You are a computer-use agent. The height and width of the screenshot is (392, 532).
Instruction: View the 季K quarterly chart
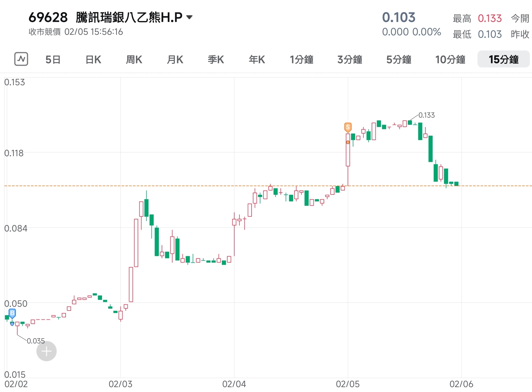216,60
